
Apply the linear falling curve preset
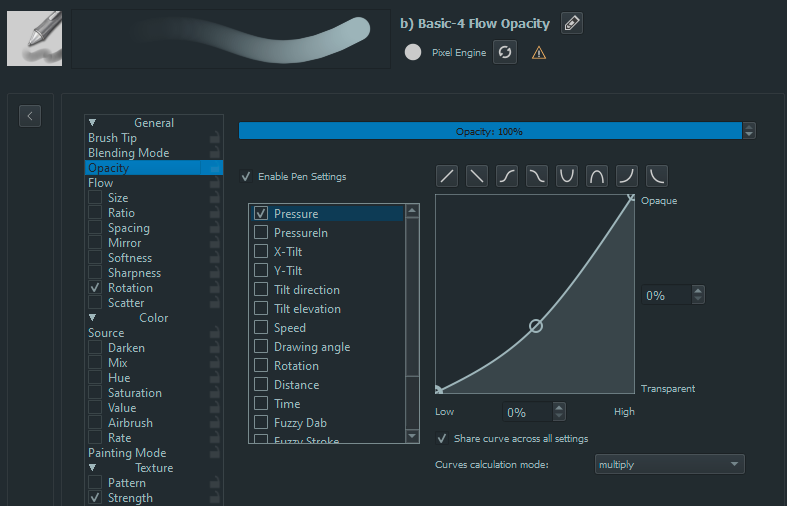(477, 176)
